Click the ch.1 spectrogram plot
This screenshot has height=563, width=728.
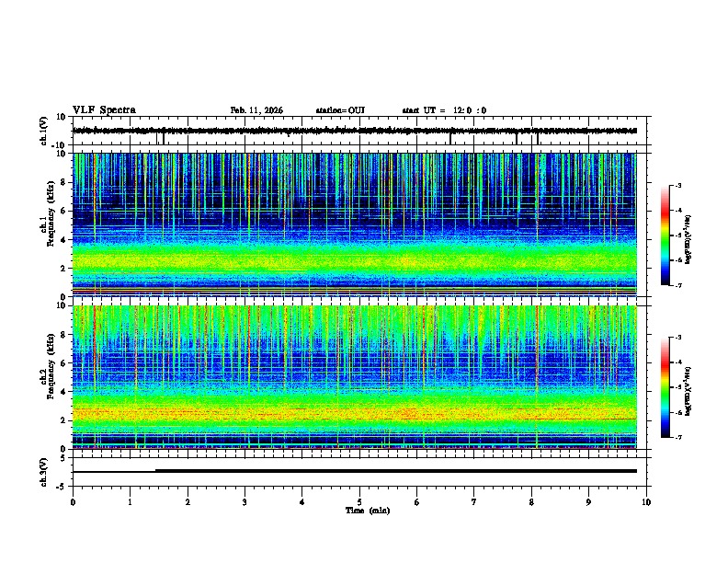[354, 224]
